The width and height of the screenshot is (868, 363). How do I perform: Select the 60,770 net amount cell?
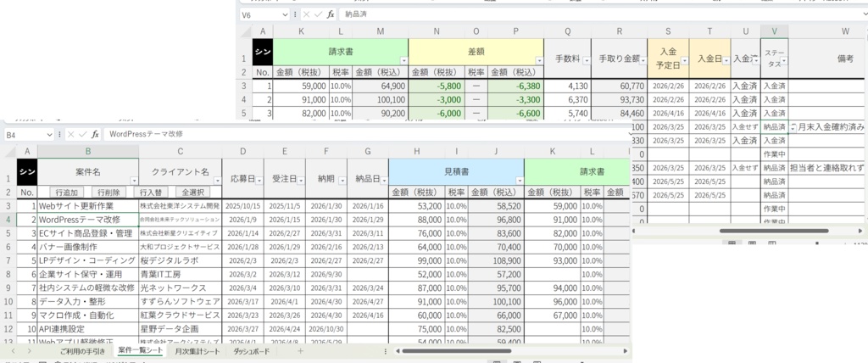[620, 86]
